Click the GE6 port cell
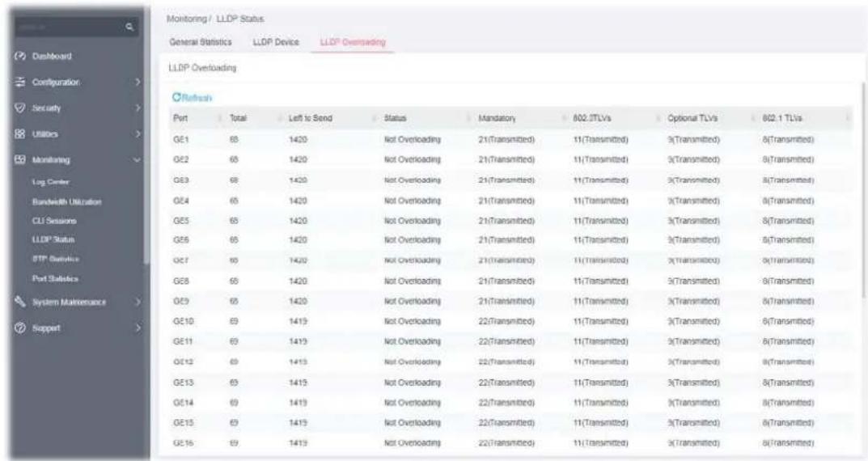868x461 pixels. [181, 240]
